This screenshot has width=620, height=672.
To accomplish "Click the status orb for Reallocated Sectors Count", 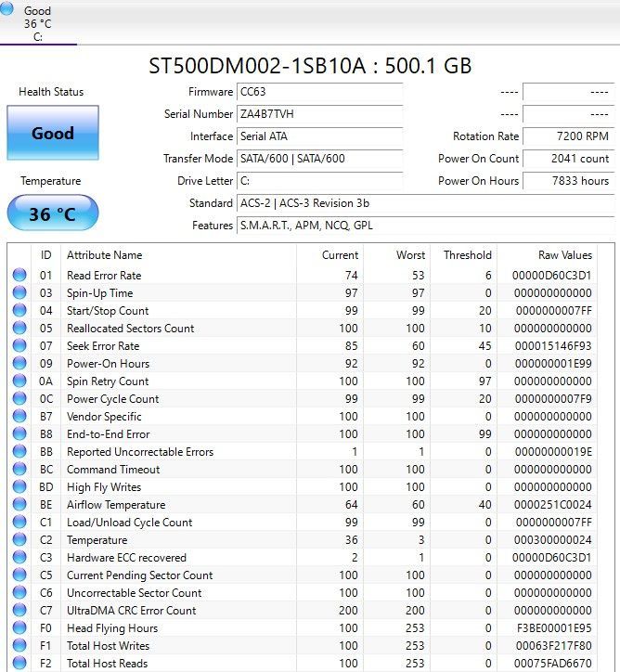I will [19, 328].
